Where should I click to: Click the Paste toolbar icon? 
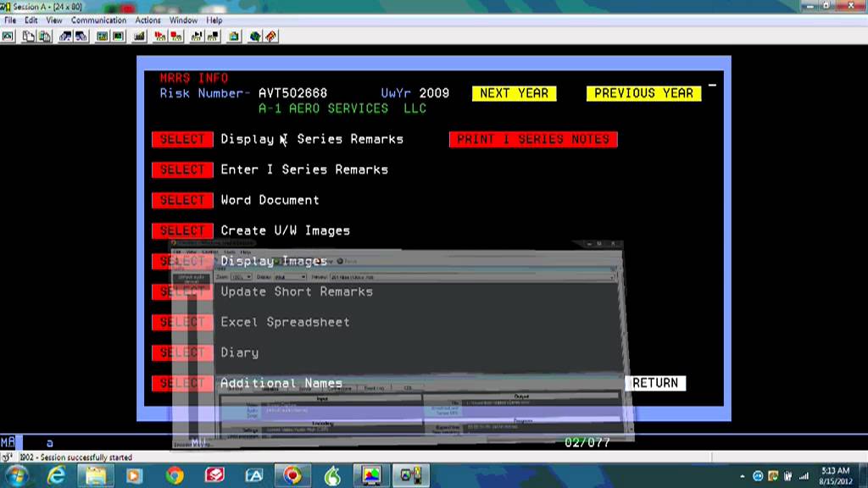coord(45,36)
